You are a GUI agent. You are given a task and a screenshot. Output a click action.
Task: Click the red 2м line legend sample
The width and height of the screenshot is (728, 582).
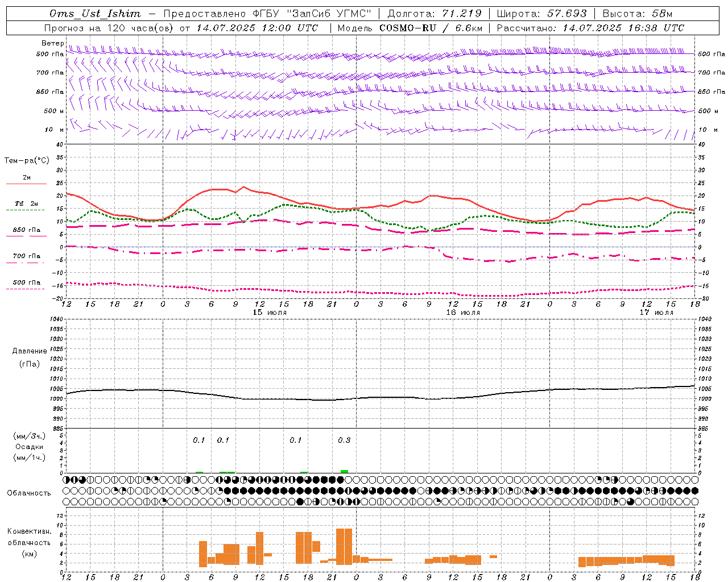coord(26,184)
